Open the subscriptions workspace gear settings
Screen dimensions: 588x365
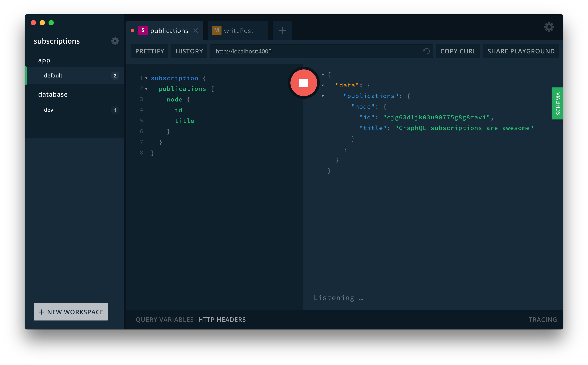(x=115, y=41)
